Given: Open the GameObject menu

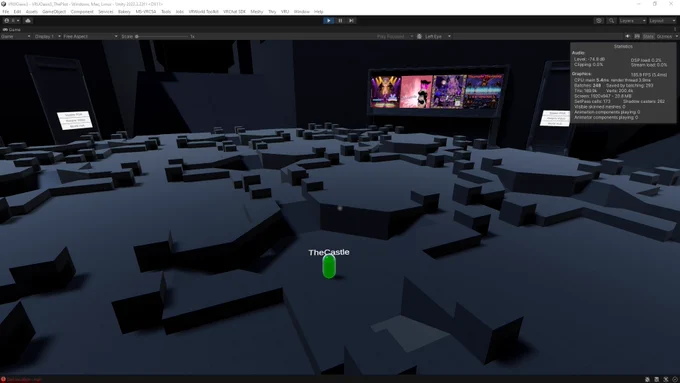Looking at the screenshot, I should click(54, 12).
